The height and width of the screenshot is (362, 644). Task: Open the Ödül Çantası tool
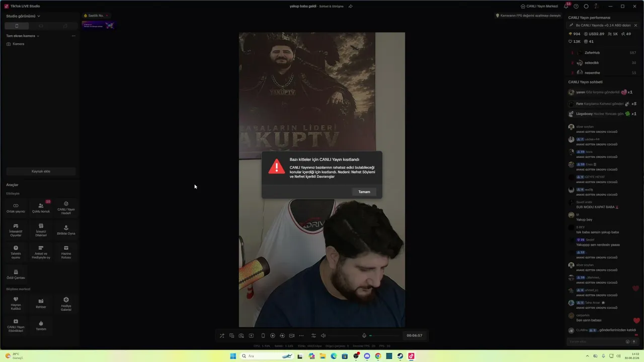[16, 275]
